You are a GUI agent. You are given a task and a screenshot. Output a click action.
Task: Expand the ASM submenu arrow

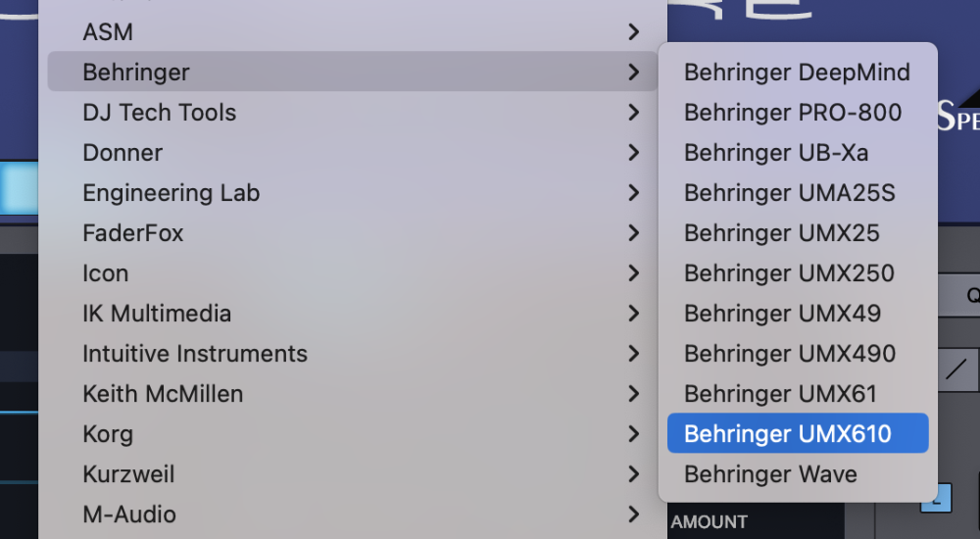[x=634, y=32]
